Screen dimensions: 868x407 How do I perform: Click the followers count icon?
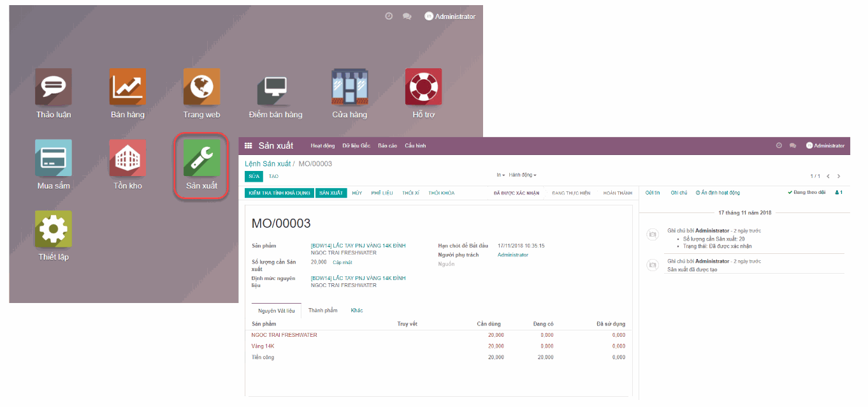pos(839,192)
